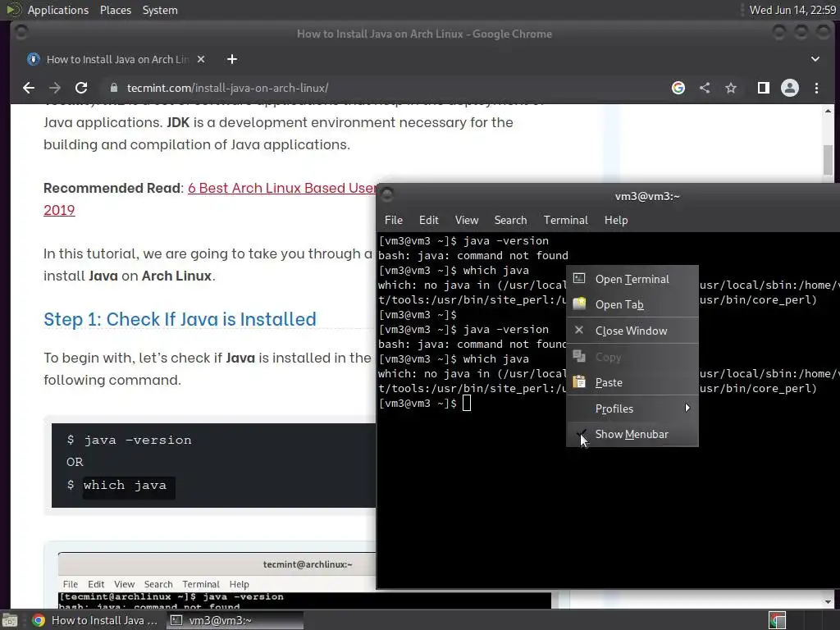Click the '6 Best Arch Linux Based' link
The height and width of the screenshot is (630, 840).
coord(282,188)
